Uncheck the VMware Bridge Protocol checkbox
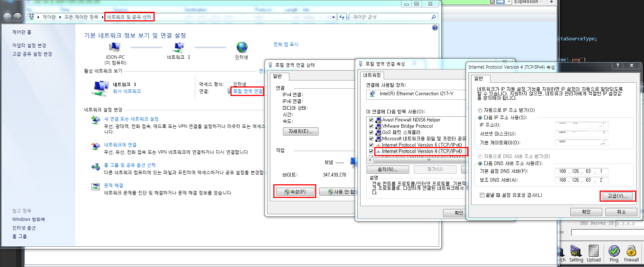The width and height of the screenshot is (644, 267). (x=371, y=126)
